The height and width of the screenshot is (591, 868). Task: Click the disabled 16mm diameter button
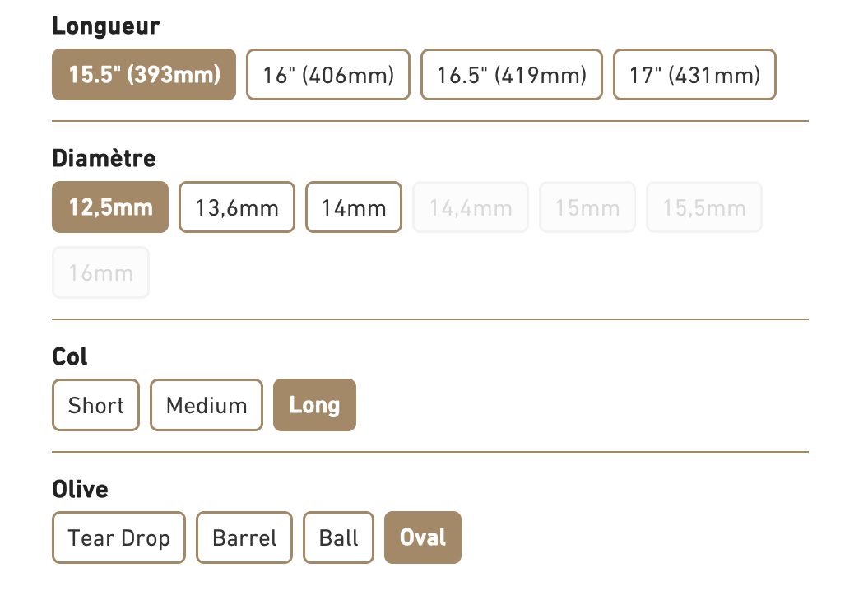[100, 272]
